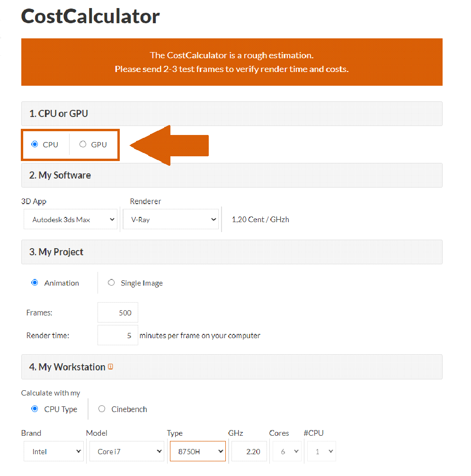471x476 pixels.
Task: Open the Cores dropdown showing 6
Action: tap(287, 451)
